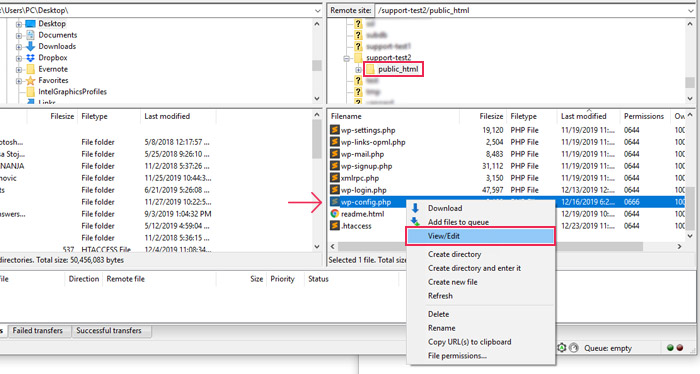The width and height of the screenshot is (700, 374).
Task: Click the readme.html Chrome icon
Action: tap(335, 214)
